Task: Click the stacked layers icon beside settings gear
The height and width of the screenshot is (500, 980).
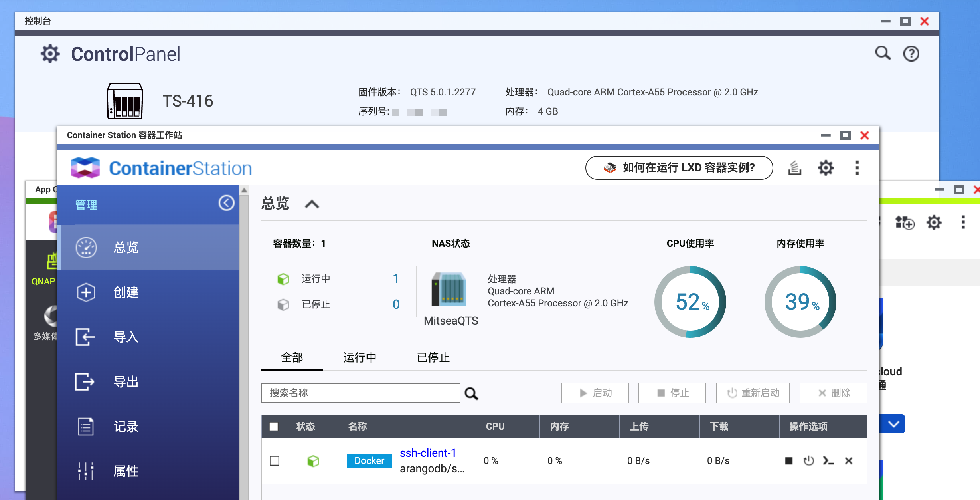Action: 794,168
